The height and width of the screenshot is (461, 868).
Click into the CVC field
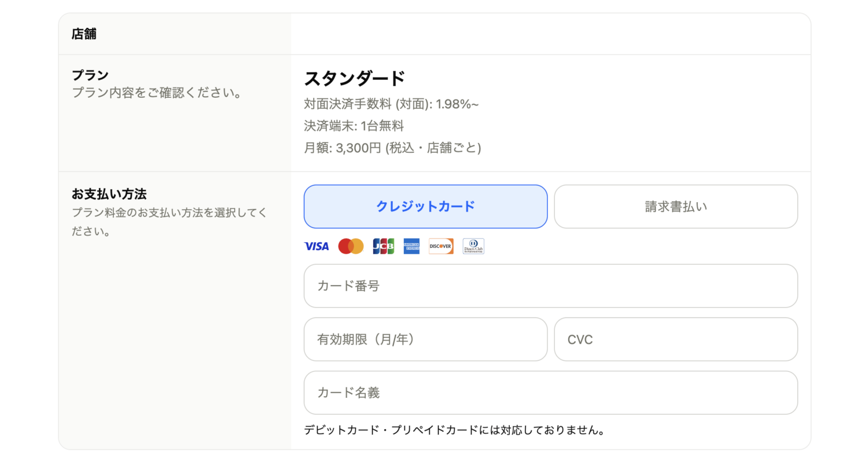[676, 339]
